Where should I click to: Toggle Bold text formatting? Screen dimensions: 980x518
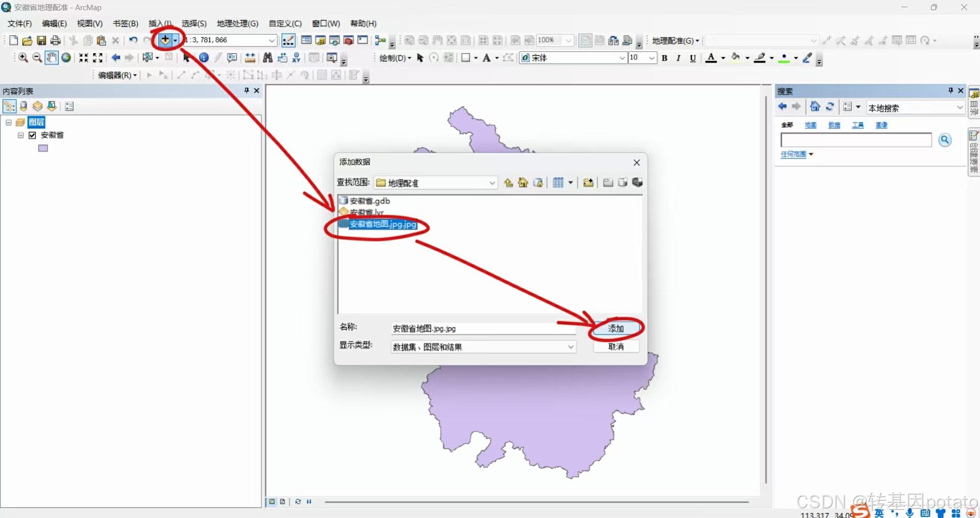pos(665,58)
